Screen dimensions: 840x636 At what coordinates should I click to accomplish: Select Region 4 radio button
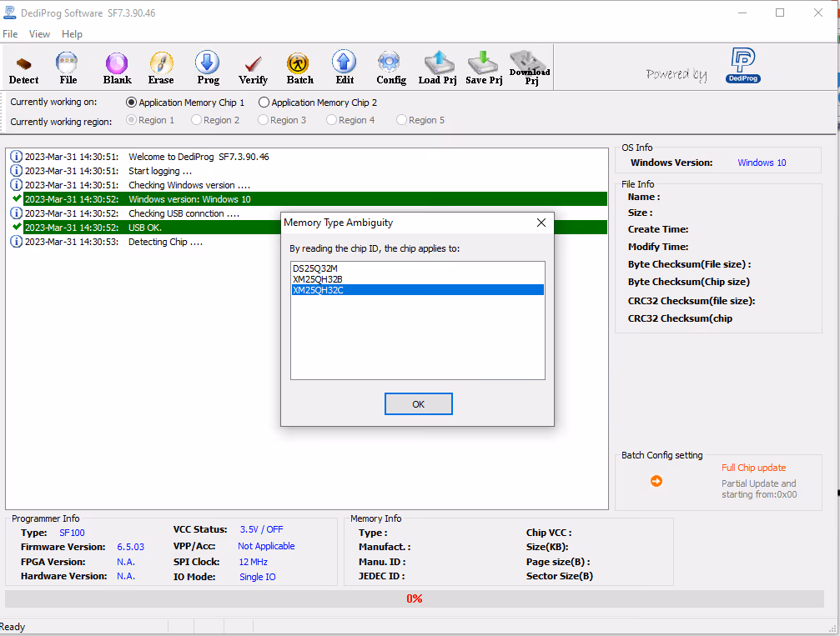[x=350, y=120]
